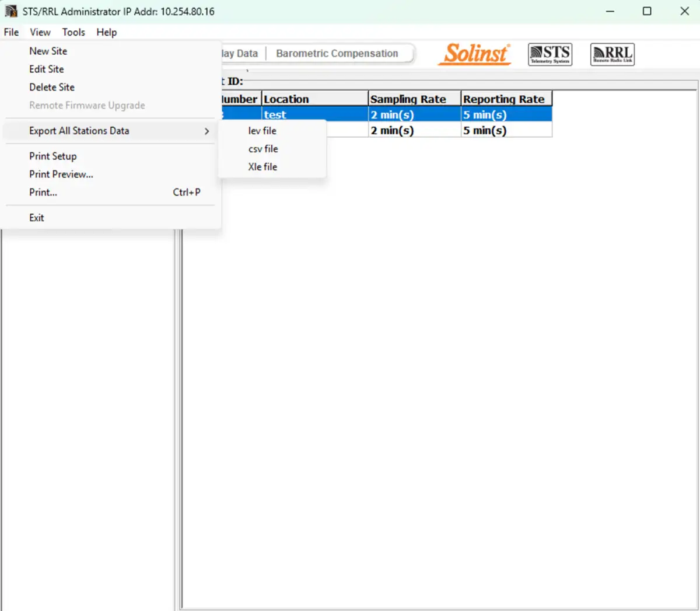Click Print Setup
Screen dimensions: 700x611
(x=52, y=156)
